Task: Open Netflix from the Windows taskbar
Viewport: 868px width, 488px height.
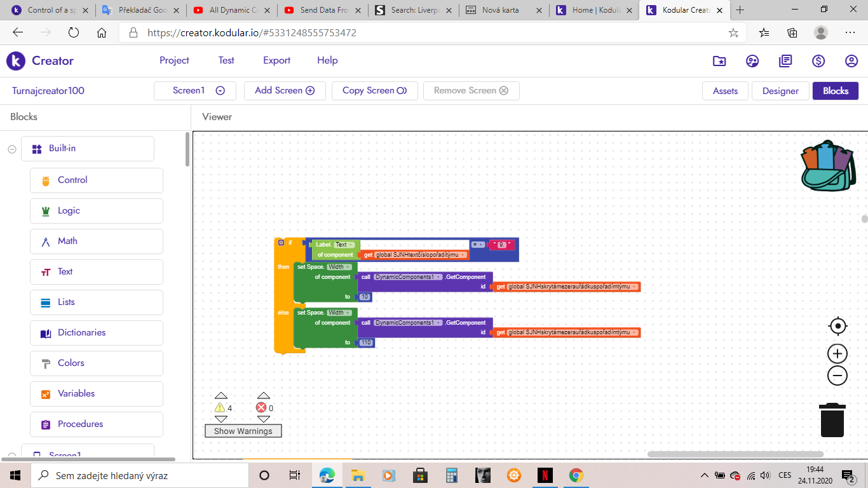Action: tap(545, 475)
